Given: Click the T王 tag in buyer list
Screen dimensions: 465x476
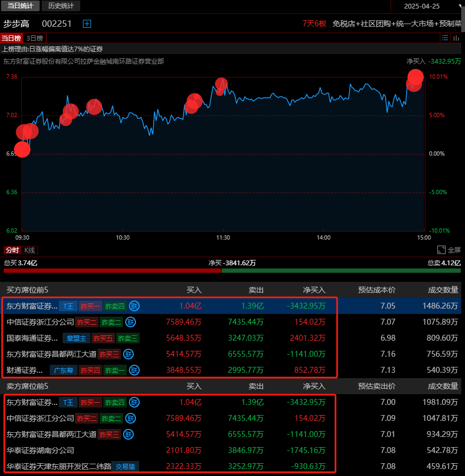Looking at the screenshot, I should point(68,306).
